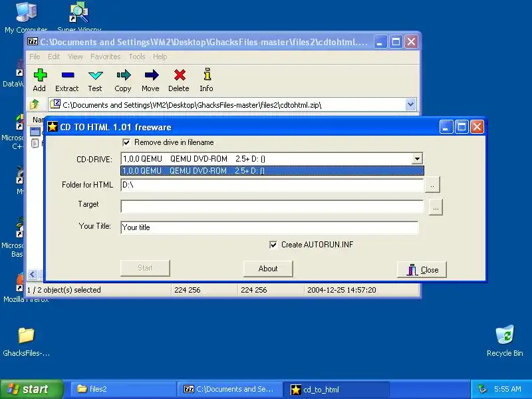This screenshot has width=532, height=399.
Task: Click the date 2004-12-25 14:57:20 in status bar
Action: pyautogui.click(x=341, y=290)
